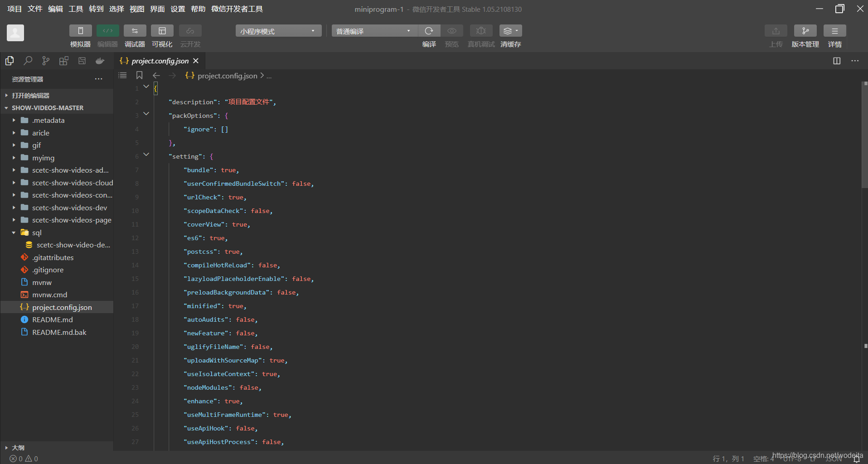
Task: Click the editor outline list icon
Action: [122, 76]
